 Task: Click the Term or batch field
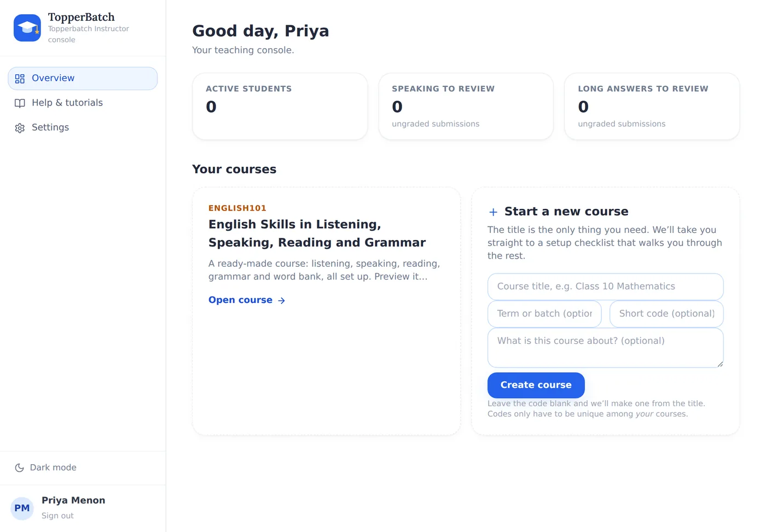pos(544,314)
